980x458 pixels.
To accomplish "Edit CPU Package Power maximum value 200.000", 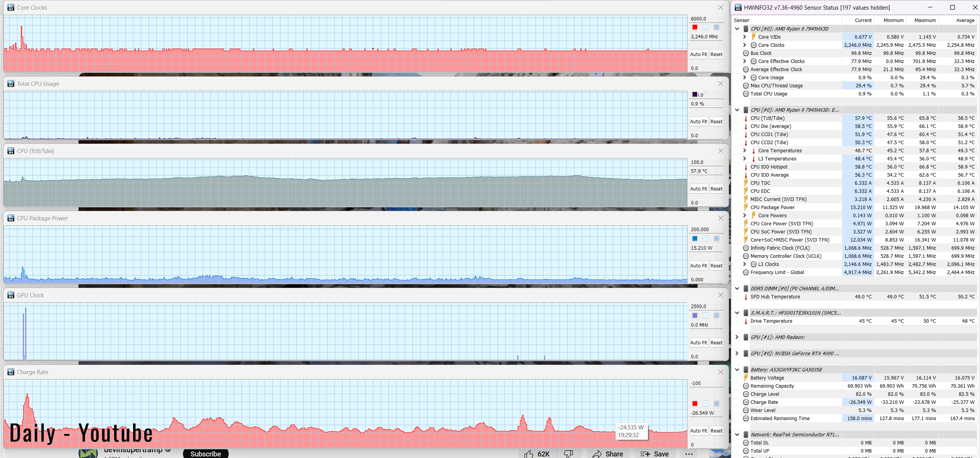I will (706, 230).
